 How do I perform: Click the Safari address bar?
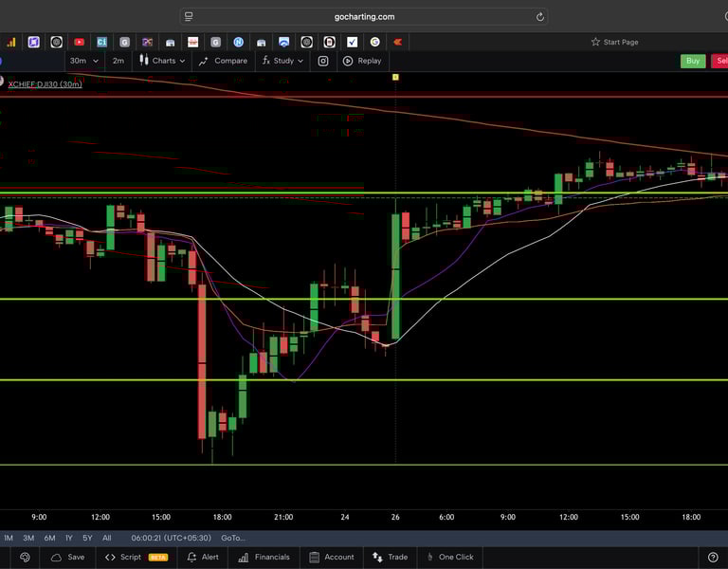tap(364, 17)
